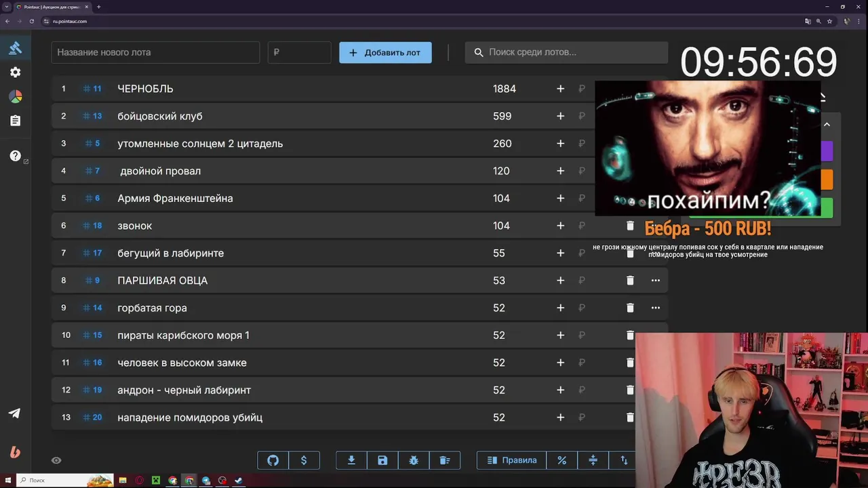Viewport: 868px width, 488px height.
Task: Click the download icon in bottom toolbar
Action: tap(351, 460)
